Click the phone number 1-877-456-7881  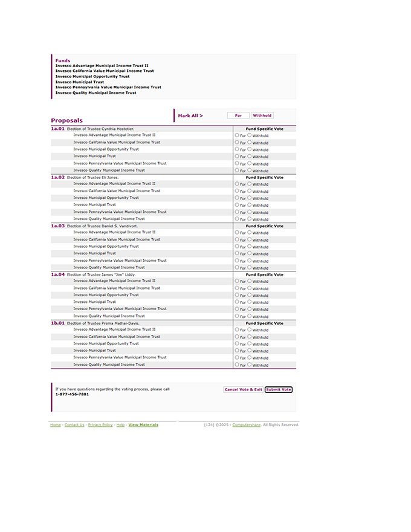point(72,394)
